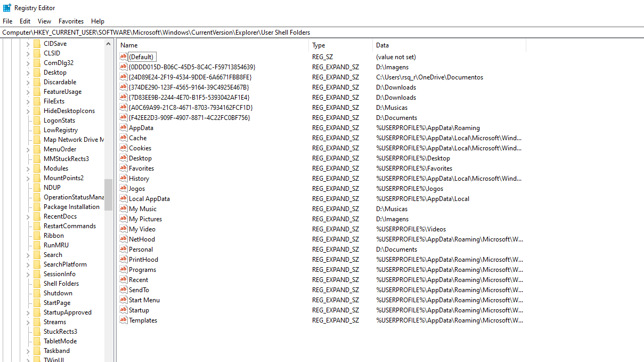Click the Local AppData value icon
Viewport: 644px width, 362px height.
click(x=124, y=198)
